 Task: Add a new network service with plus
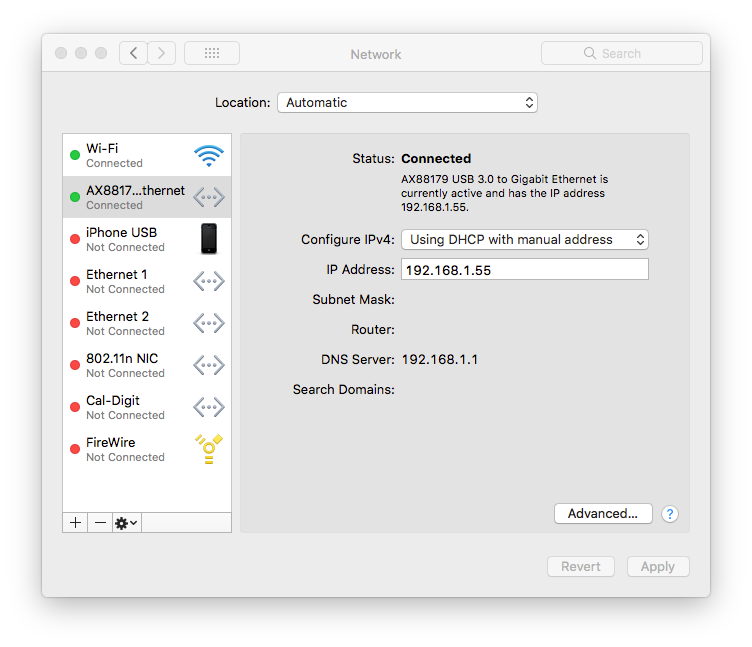click(75, 522)
